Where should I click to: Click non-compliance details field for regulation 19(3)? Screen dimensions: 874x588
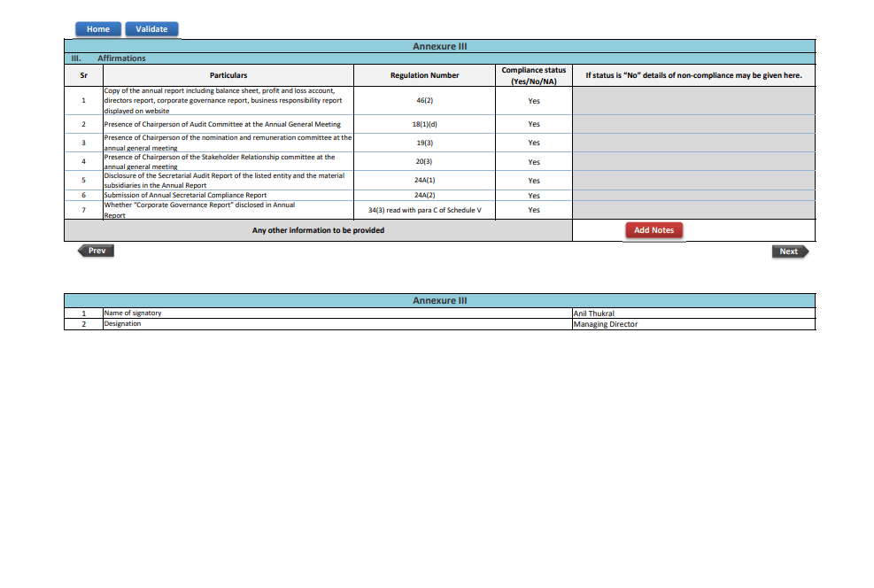pos(694,143)
